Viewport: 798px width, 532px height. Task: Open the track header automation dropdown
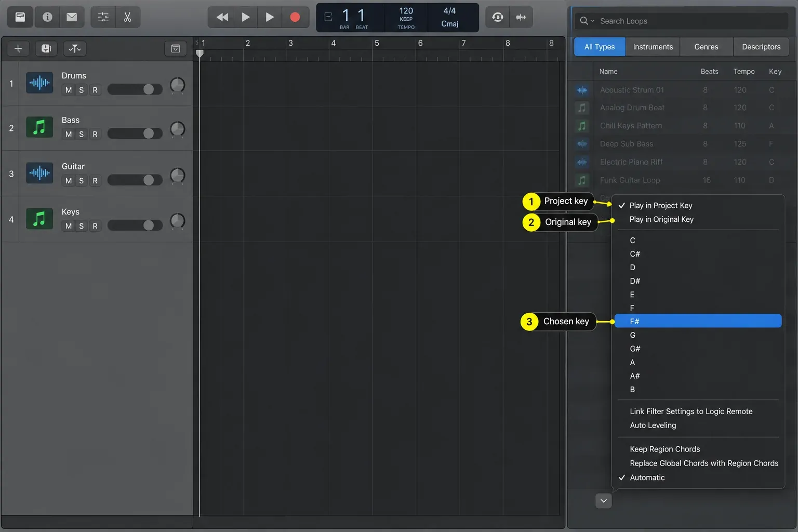(75, 48)
